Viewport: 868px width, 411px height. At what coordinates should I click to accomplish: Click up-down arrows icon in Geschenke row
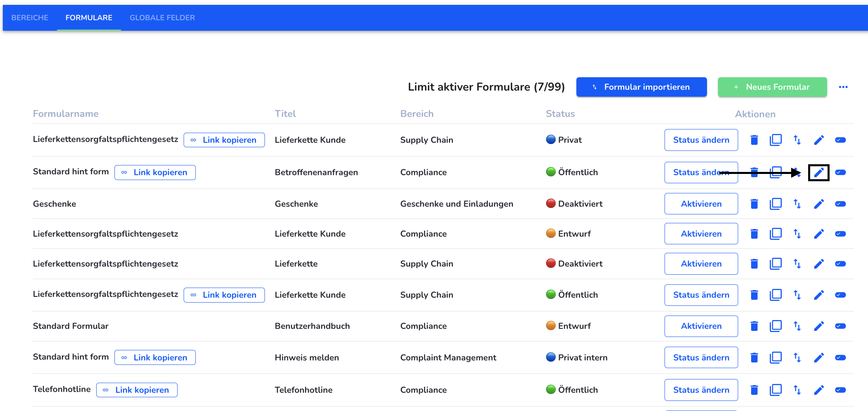tap(797, 204)
